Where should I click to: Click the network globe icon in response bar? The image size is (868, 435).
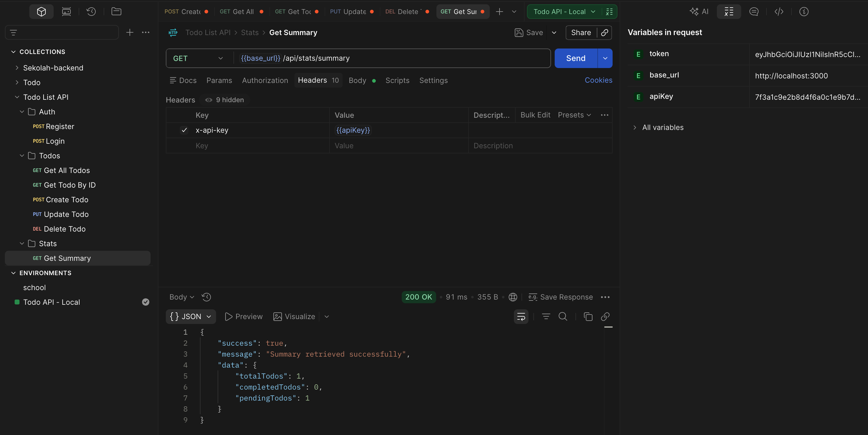click(513, 297)
